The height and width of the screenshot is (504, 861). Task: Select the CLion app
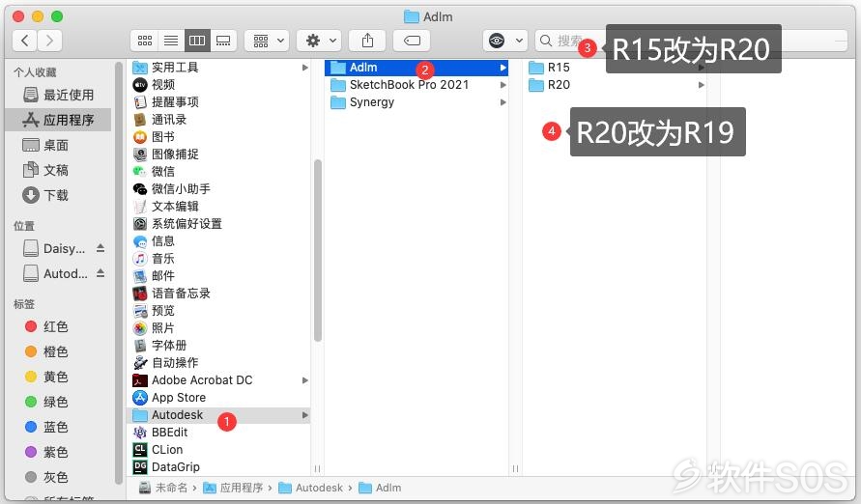(219, 449)
